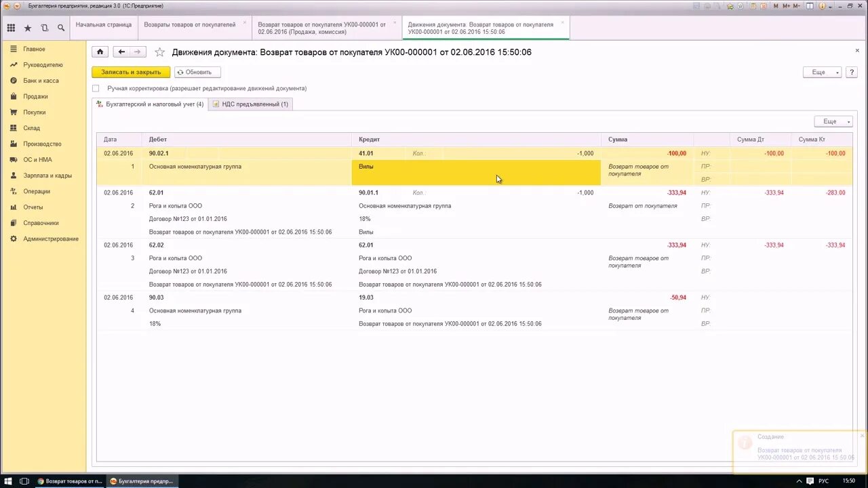The image size is (868, 488).
Task: Open Производство section in sidebar
Action: [42, 144]
